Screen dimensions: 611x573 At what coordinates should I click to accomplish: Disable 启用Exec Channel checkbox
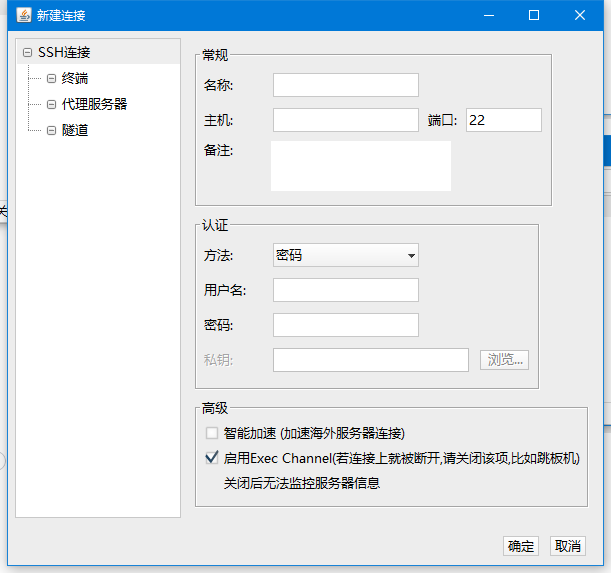212,458
